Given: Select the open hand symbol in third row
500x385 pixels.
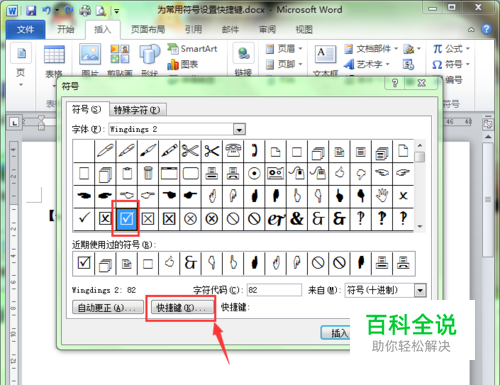Looking at the screenshot, I should pos(382,196).
